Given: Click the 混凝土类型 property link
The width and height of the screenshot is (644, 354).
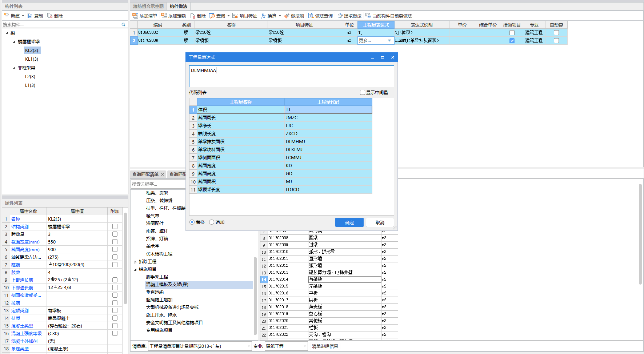Looking at the screenshot, I should [x=22, y=326].
